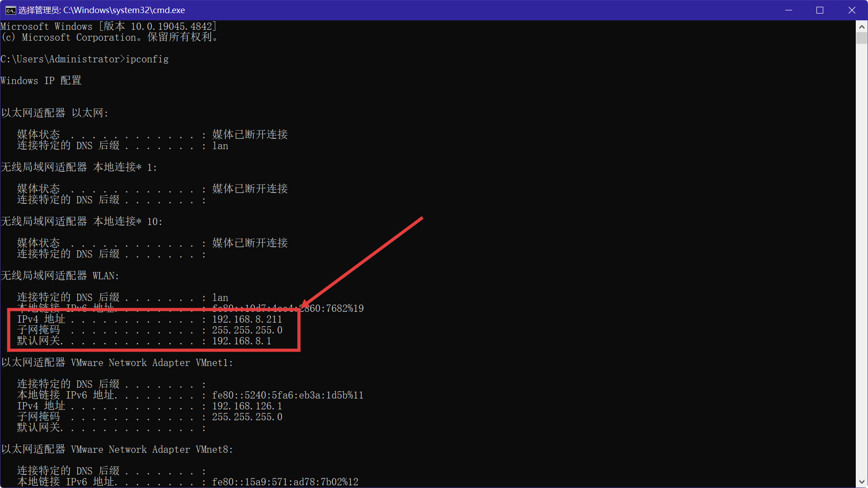Click the 'Windows IP 配置' heading
Viewport: 868px width, 488px height.
click(x=41, y=81)
